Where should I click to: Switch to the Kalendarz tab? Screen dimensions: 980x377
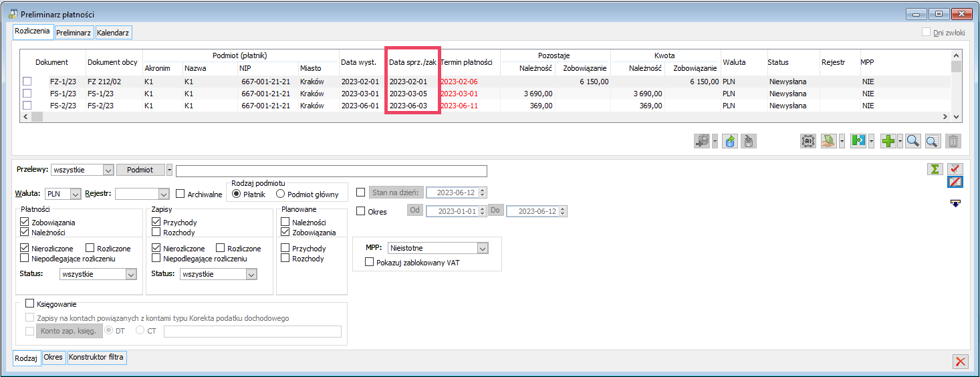coord(114,32)
